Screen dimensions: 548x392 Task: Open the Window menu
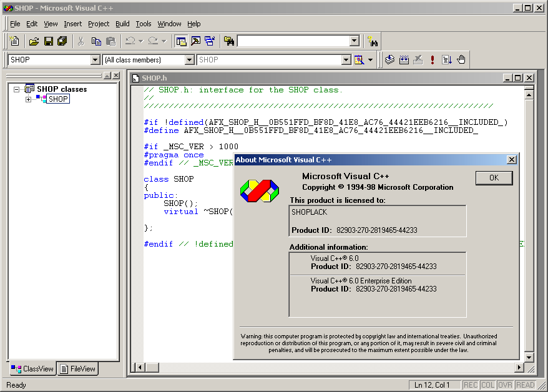point(169,24)
